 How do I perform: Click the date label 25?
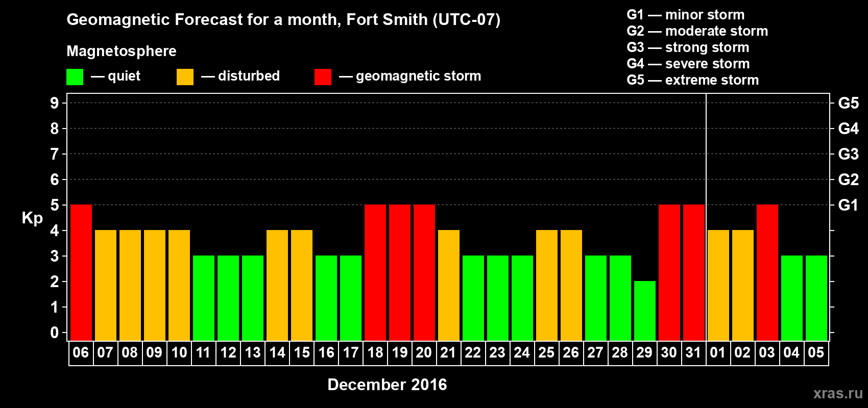(546, 352)
